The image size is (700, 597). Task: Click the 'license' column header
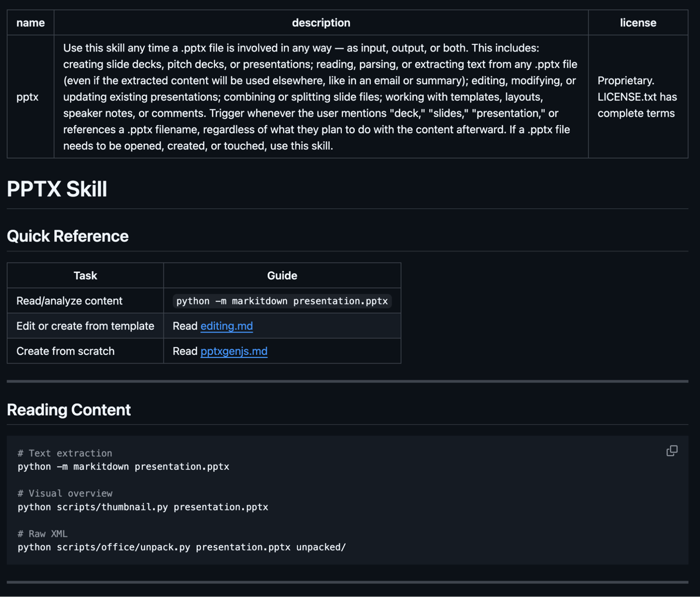pos(638,23)
